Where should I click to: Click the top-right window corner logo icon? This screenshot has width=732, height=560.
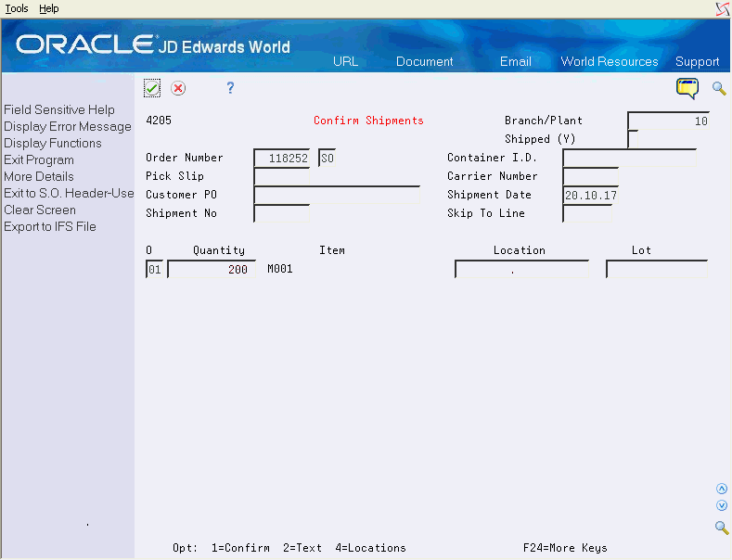(x=723, y=9)
